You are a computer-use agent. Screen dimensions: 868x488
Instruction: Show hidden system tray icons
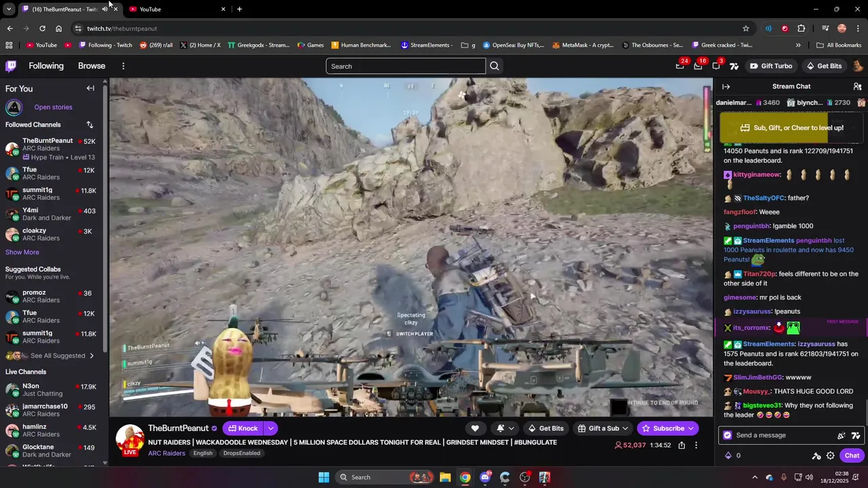coord(755,477)
